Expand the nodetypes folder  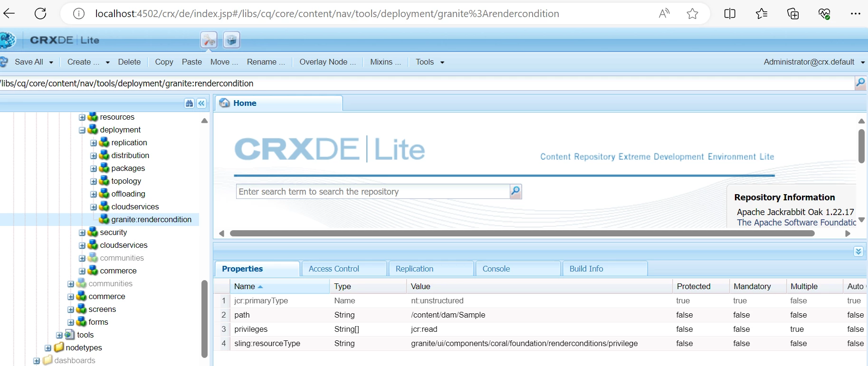point(48,347)
